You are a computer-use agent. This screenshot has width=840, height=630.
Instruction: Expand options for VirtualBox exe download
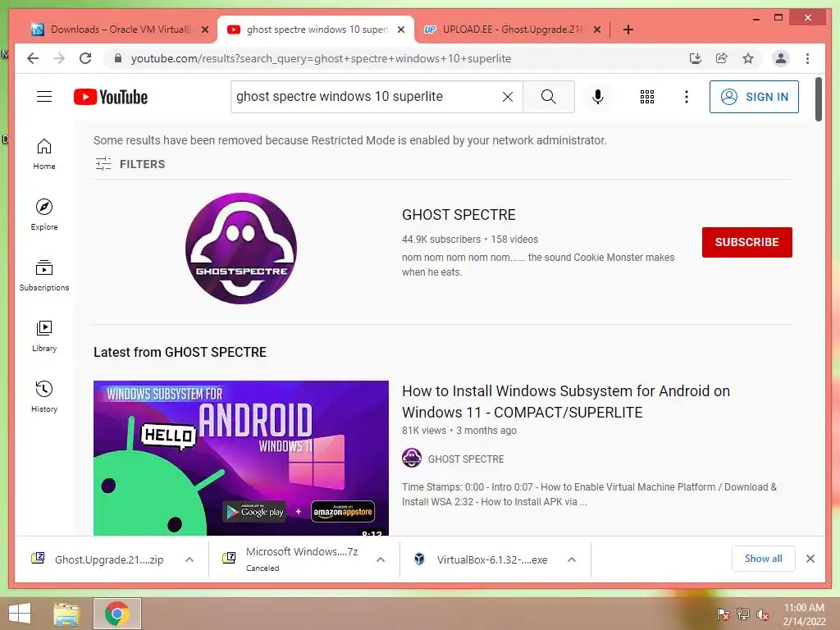click(572, 559)
